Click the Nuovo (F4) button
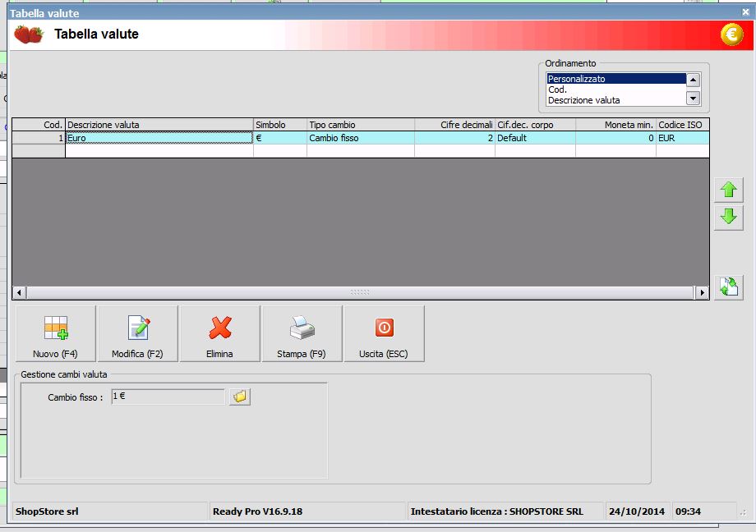Viewport: 756px width, 532px height. point(55,333)
